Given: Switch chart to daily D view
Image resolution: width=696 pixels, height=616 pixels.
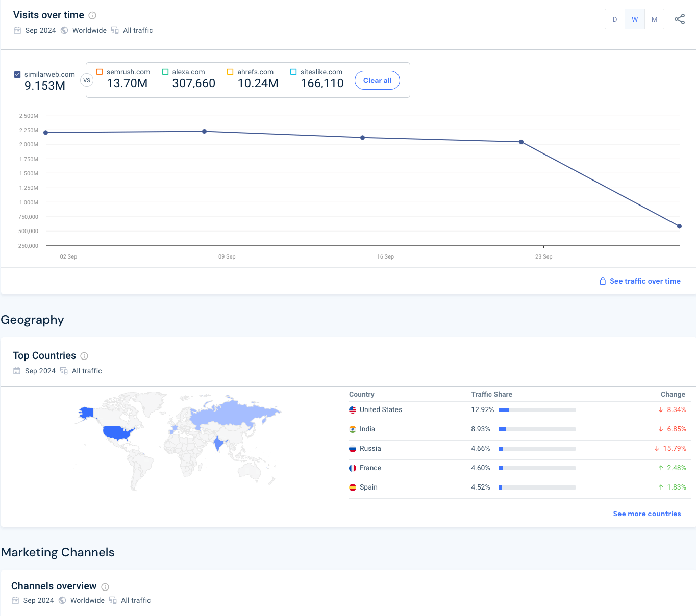Looking at the screenshot, I should click(x=615, y=19).
